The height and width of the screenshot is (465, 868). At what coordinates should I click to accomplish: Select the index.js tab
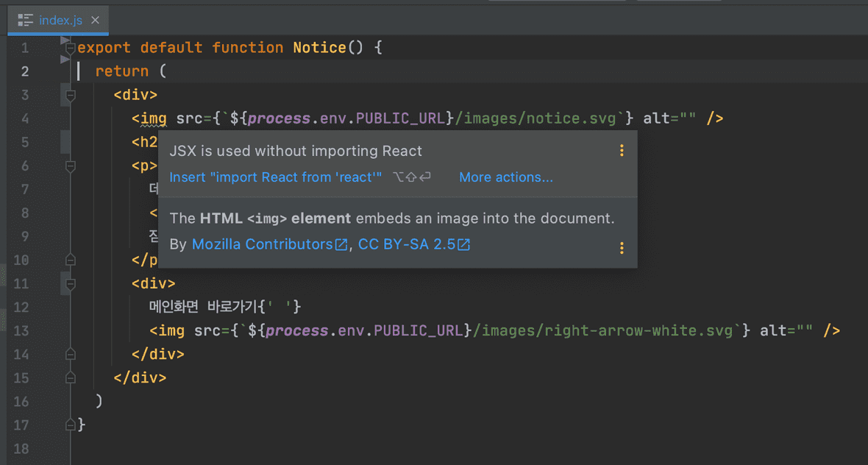60,21
